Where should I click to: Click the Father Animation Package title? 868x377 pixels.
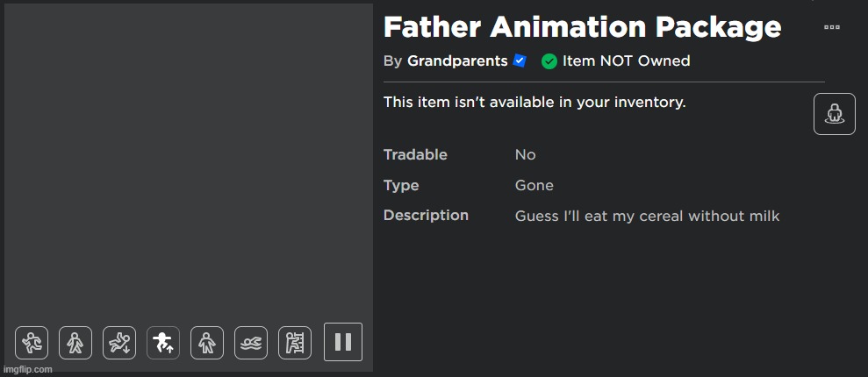(582, 26)
